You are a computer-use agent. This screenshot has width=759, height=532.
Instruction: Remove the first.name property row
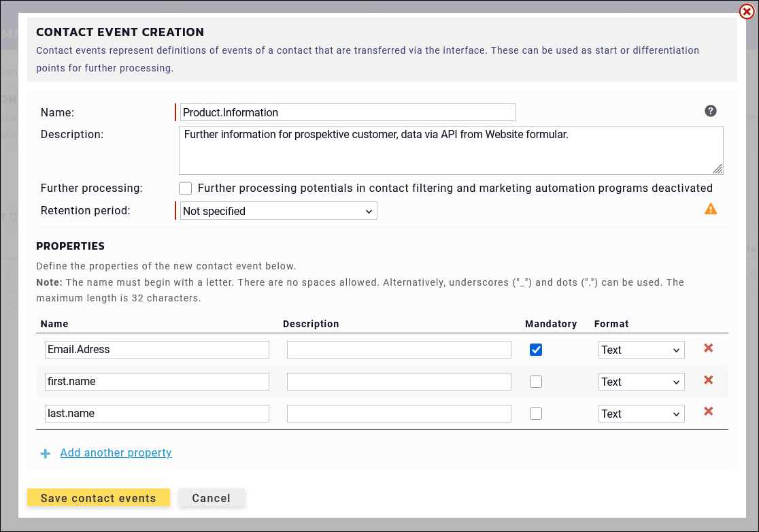(708, 380)
